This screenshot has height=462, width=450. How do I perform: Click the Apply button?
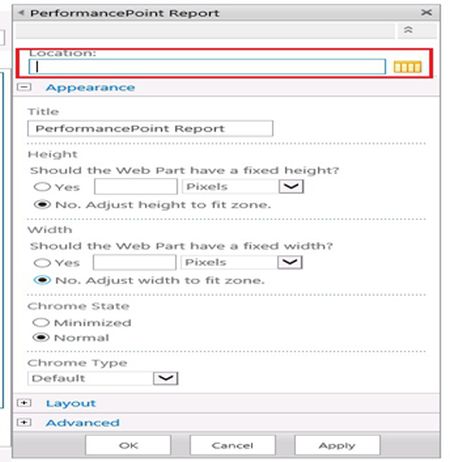[337, 445]
